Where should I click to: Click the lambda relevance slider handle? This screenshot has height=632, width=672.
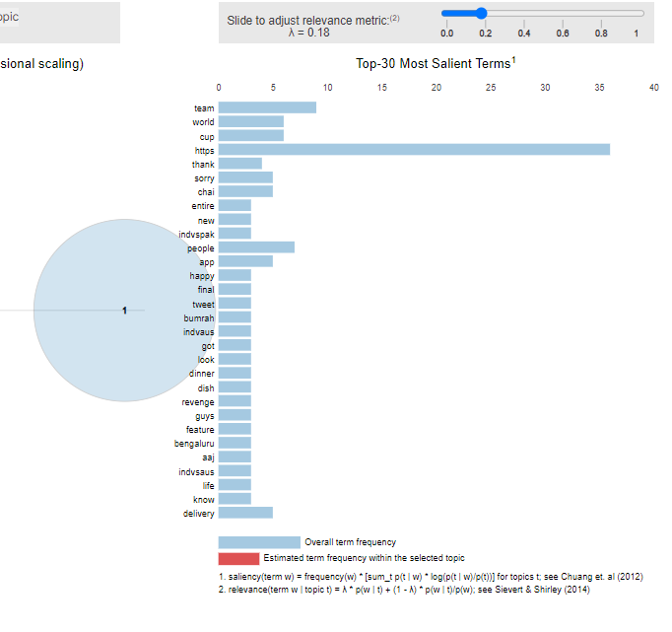click(x=480, y=13)
